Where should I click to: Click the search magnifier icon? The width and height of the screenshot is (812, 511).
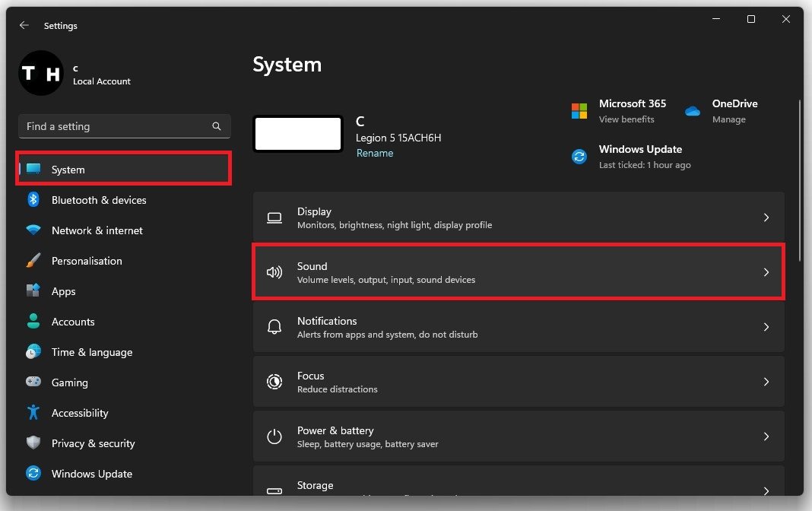[217, 126]
